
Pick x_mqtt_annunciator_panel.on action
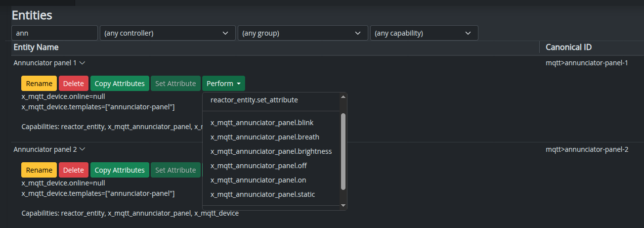[x=258, y=180]
